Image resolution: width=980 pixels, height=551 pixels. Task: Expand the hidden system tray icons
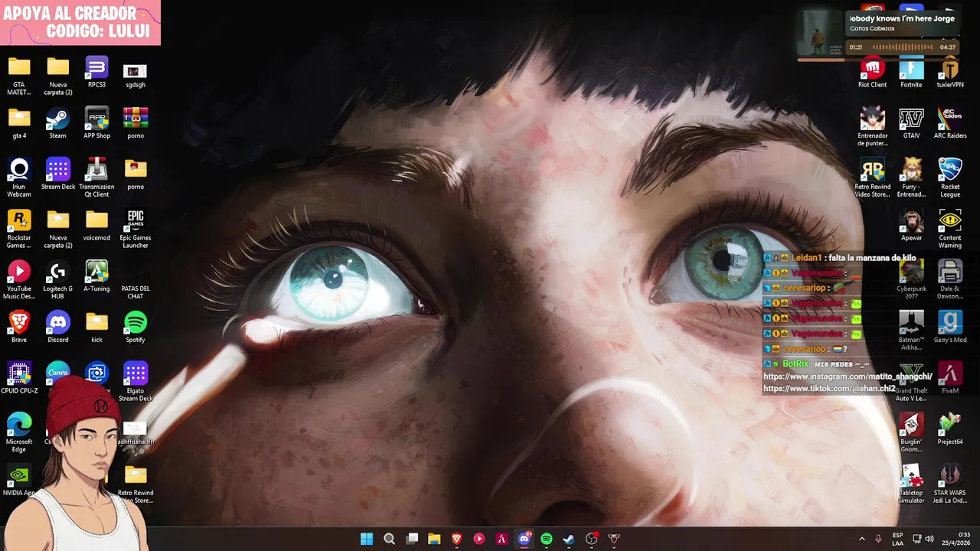(x=861, y=539)
